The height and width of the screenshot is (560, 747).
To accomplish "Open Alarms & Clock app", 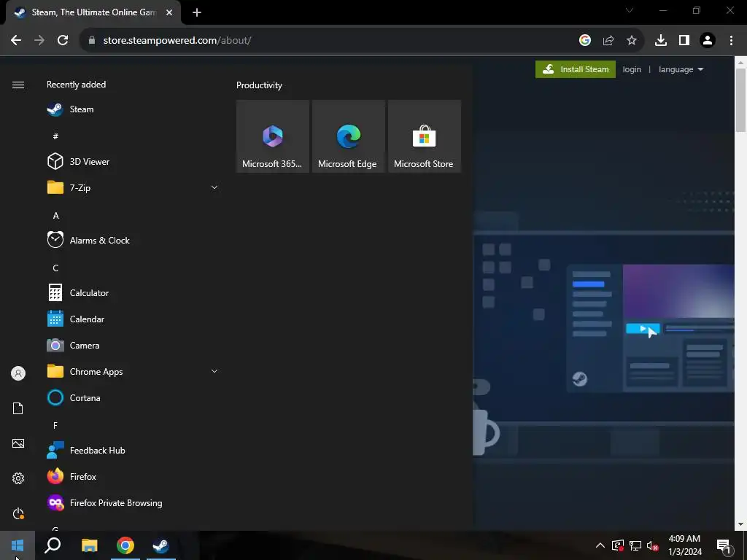I will click(x=133, y=241).
